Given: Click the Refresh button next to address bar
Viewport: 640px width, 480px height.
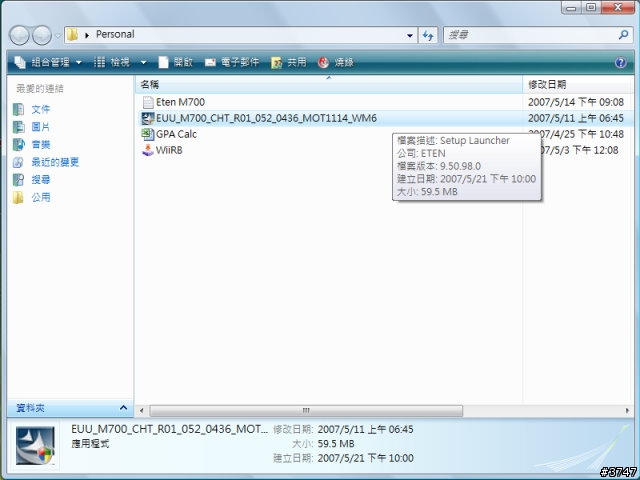Looking at the screenshot, I should click(x=428, y=36).
